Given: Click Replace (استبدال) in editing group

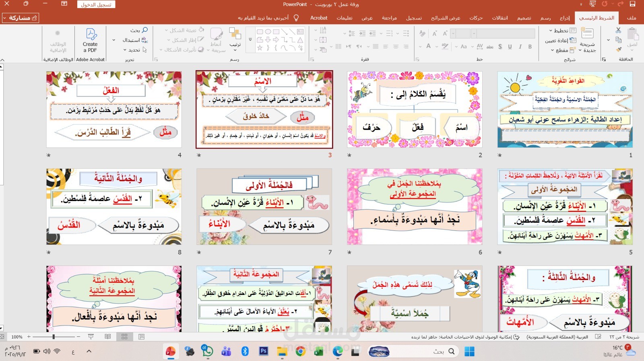Looking at the screenshot, I should click(136, 40).
